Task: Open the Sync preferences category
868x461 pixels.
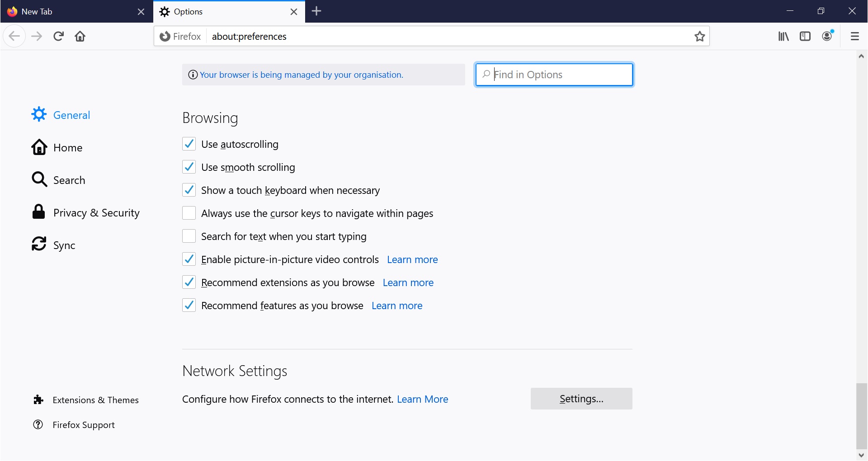Action: point(53,245)
